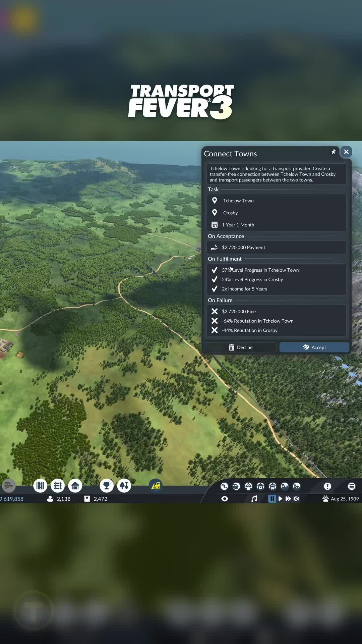The image size is (362, 644).
Task: Locate Tchelow Town via map pin
Action: [x=215, y=201]
